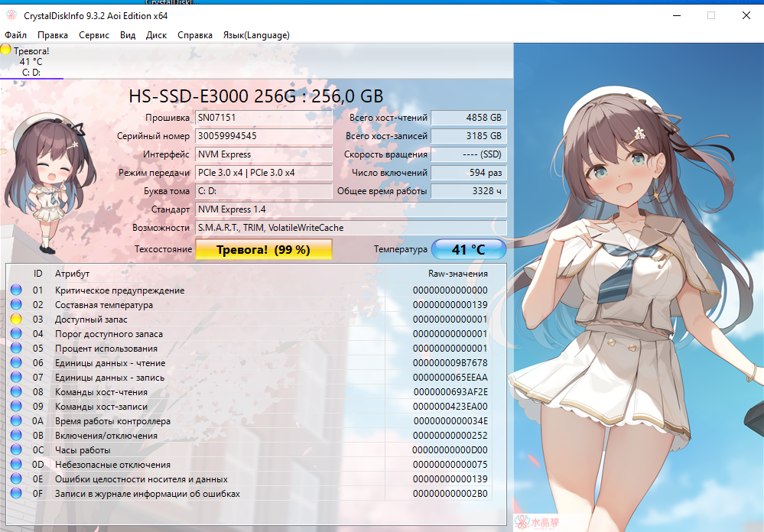Click power-on count value 594 раз
Viewport: 764px width, 532px height.
(x=469, y=173)
